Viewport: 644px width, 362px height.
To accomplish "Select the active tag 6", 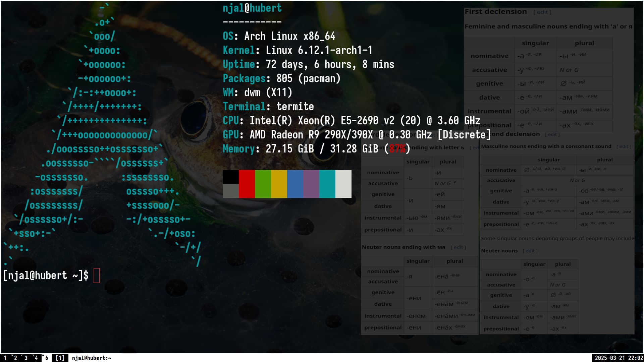I will (x=46, y=358).
